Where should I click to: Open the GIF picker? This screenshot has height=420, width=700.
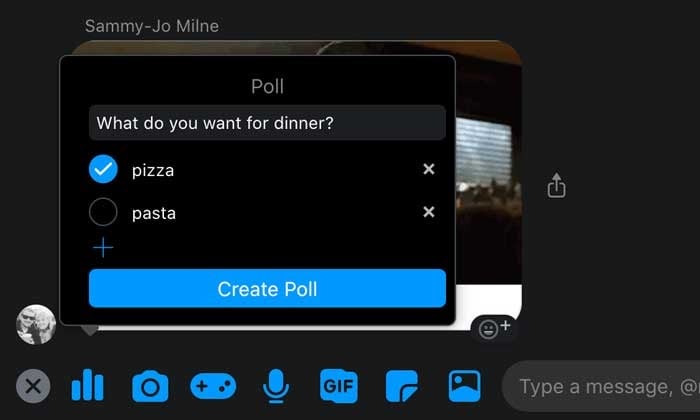coord(339,386)
